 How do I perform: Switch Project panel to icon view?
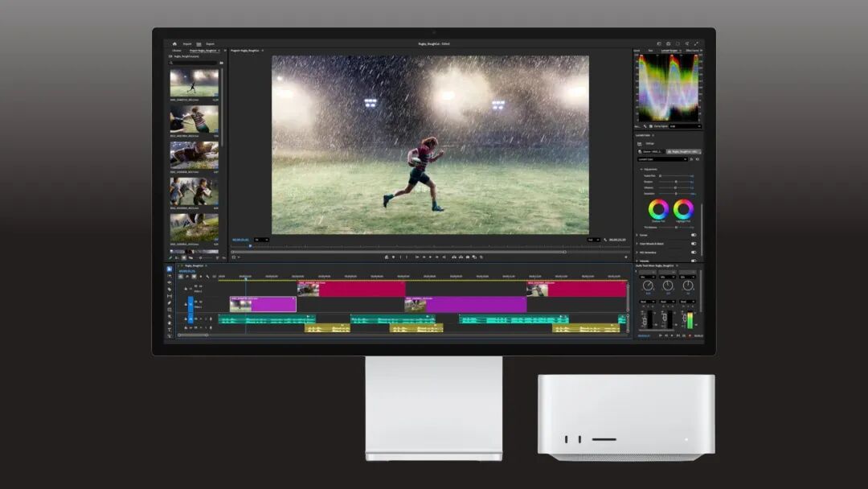pyautogui.click(x=184, y=257)
